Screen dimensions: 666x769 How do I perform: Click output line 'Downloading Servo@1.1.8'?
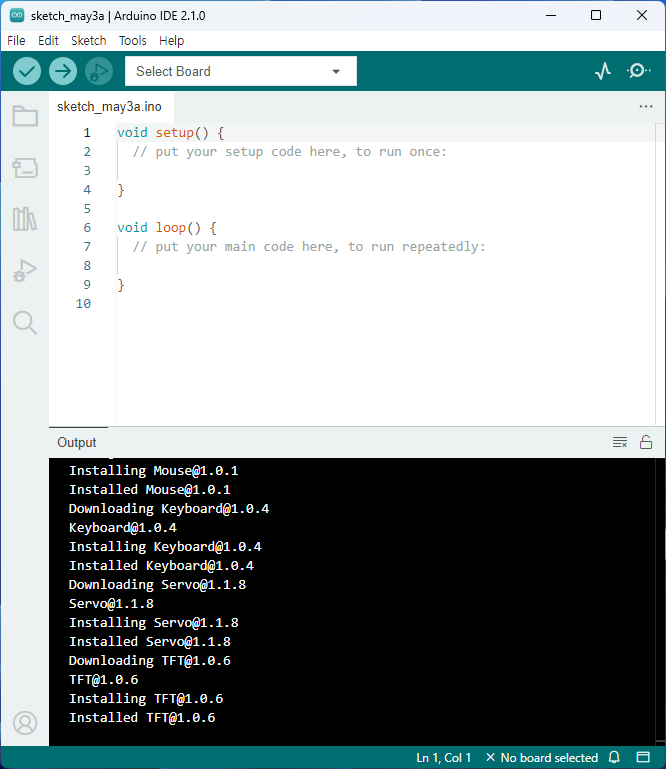(157, 585)
